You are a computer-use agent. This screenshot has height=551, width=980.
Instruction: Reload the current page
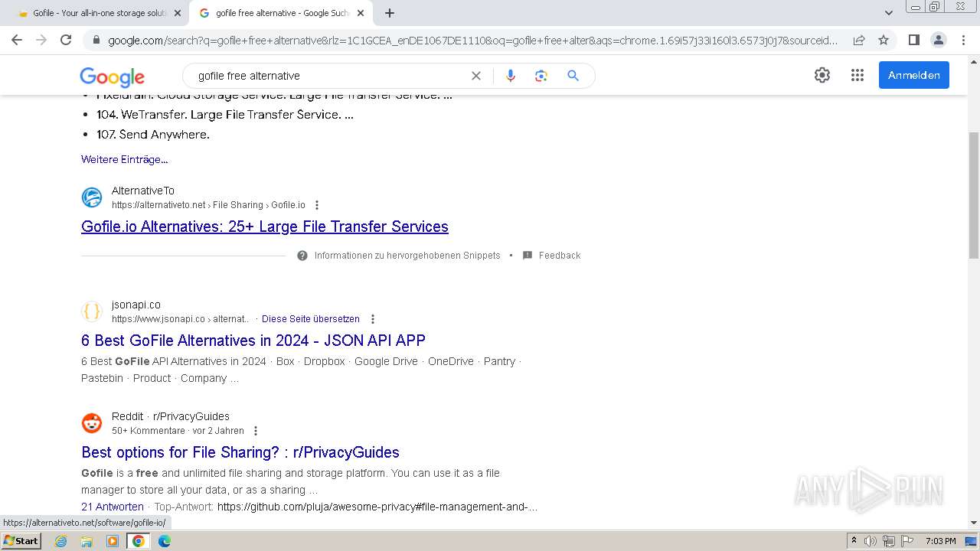coord(66,40)
